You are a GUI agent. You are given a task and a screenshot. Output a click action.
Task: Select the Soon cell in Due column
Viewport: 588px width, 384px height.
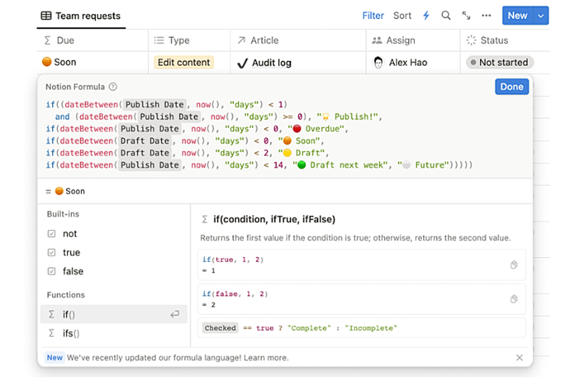pos(92,62)
